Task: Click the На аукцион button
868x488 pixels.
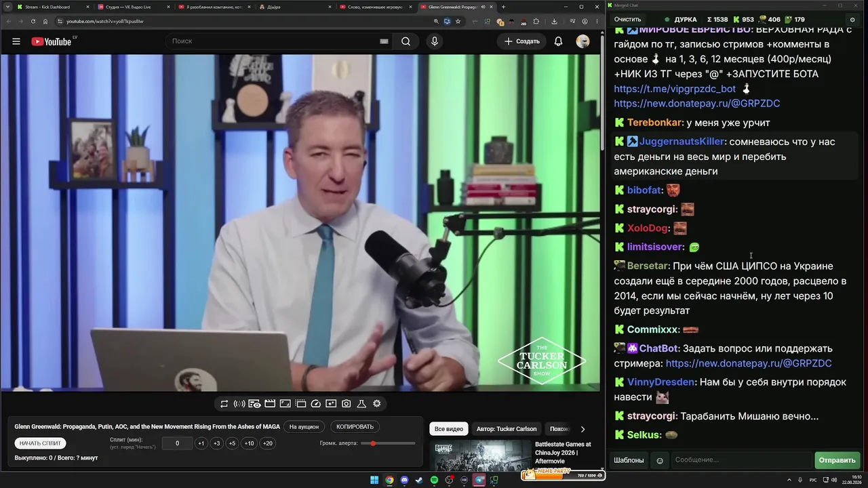Action: pyautogui.click(x=304, y=427)
